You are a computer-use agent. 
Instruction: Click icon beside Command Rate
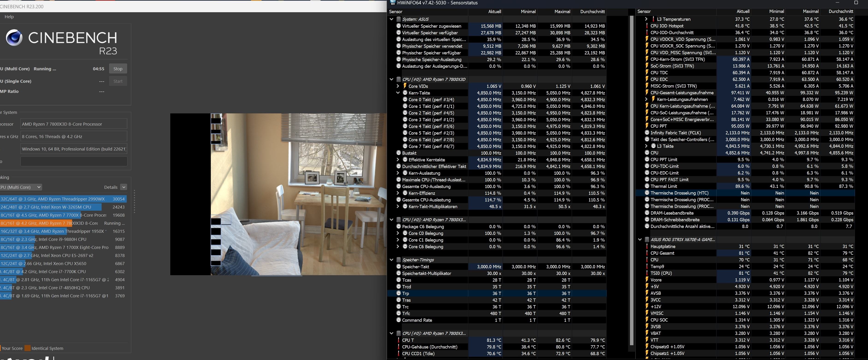pos(399,320)
